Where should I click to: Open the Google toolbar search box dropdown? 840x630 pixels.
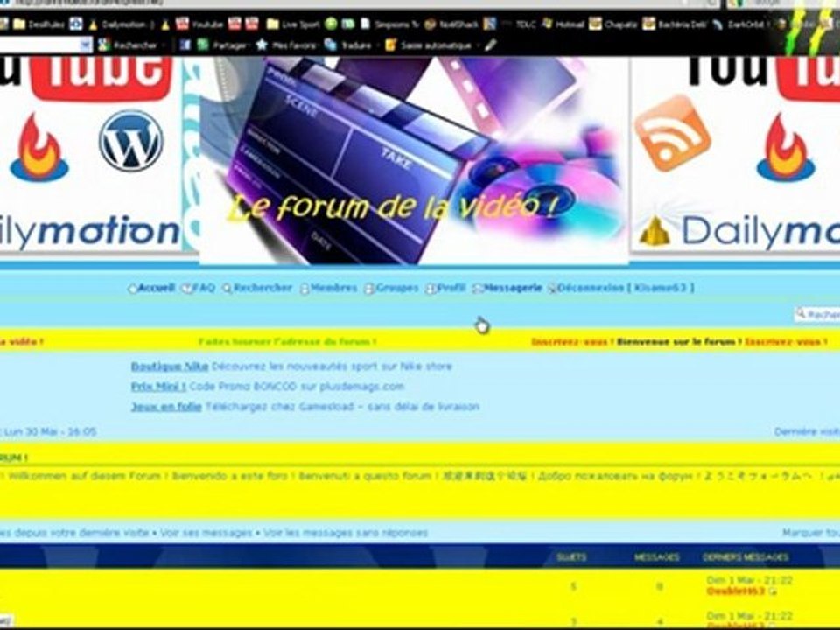coord(86,45)
